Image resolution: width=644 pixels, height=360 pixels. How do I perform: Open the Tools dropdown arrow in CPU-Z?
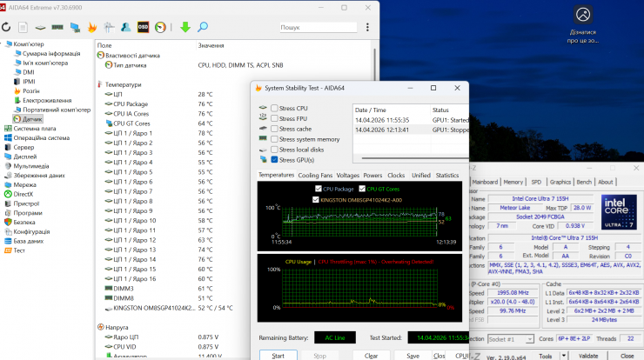pyautogui.click(x=564, y=356)
